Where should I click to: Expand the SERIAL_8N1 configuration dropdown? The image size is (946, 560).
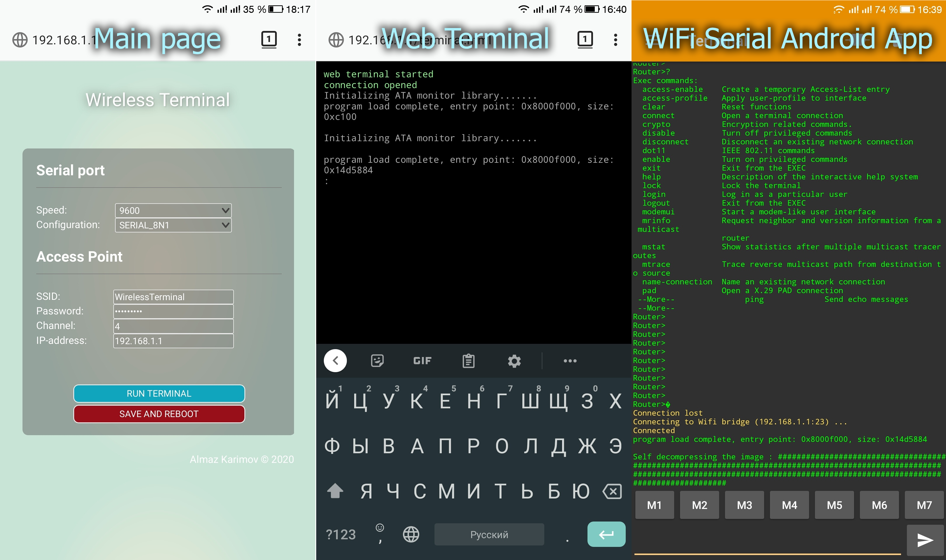[173, 225]
